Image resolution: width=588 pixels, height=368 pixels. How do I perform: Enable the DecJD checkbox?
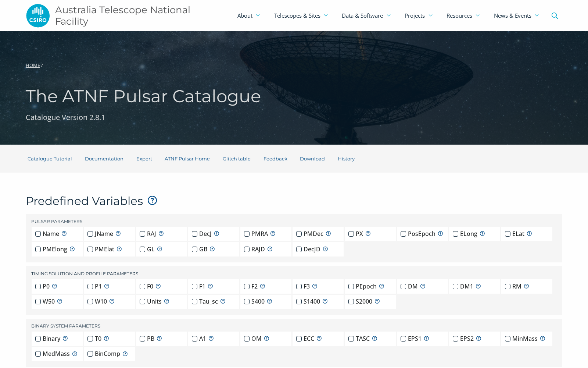pos(299,250)
